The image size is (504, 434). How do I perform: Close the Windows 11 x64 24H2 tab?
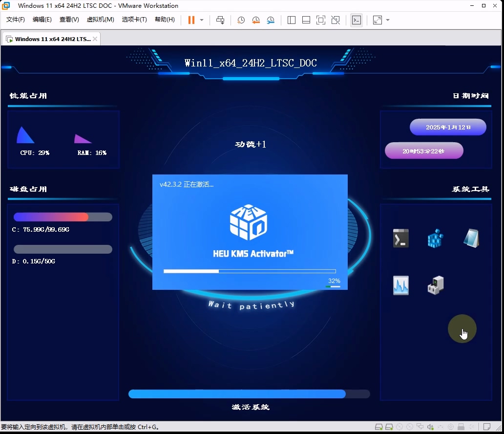tap(95, 39)
